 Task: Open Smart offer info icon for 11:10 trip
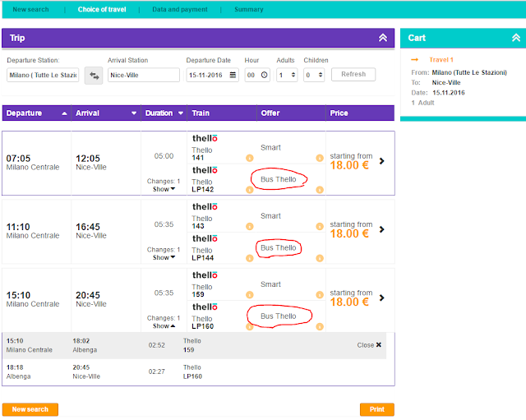[x=320, y=226]
